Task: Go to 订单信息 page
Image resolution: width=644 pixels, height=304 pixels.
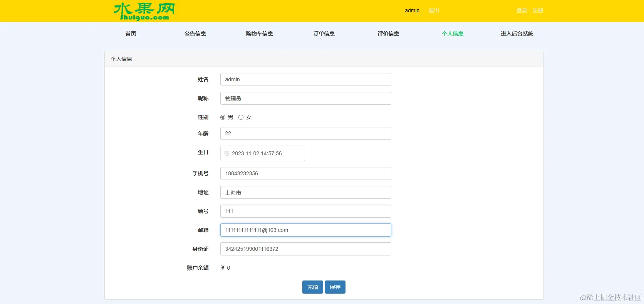Action: [x=324, y=34]
